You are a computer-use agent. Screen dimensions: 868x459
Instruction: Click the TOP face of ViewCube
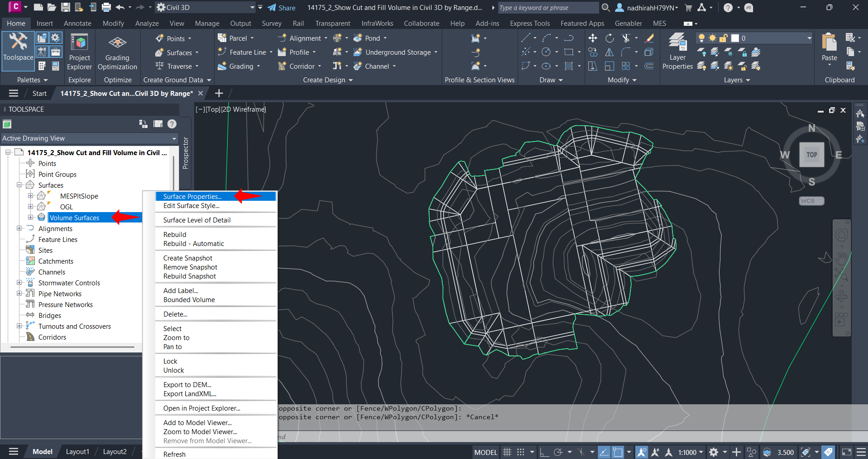(811, 155)
